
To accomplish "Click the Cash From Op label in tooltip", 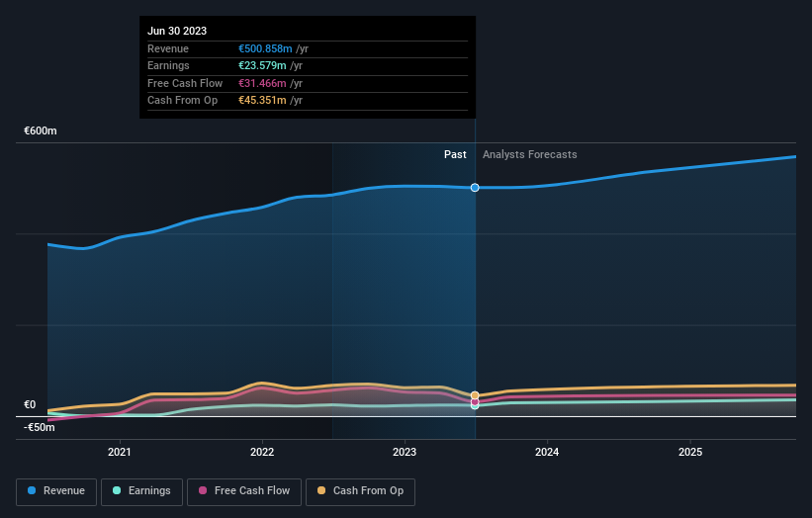I will [x=182, y=101].
